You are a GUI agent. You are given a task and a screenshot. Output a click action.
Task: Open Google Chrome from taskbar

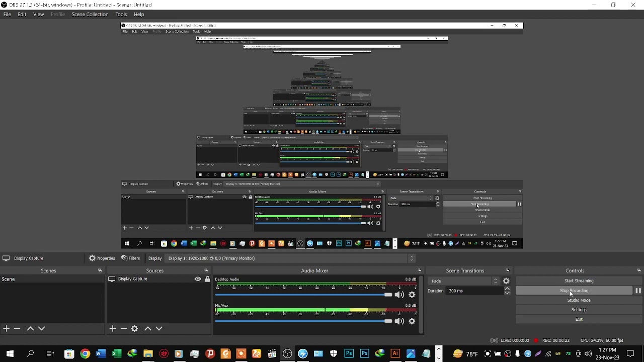(x=85, y=354)
